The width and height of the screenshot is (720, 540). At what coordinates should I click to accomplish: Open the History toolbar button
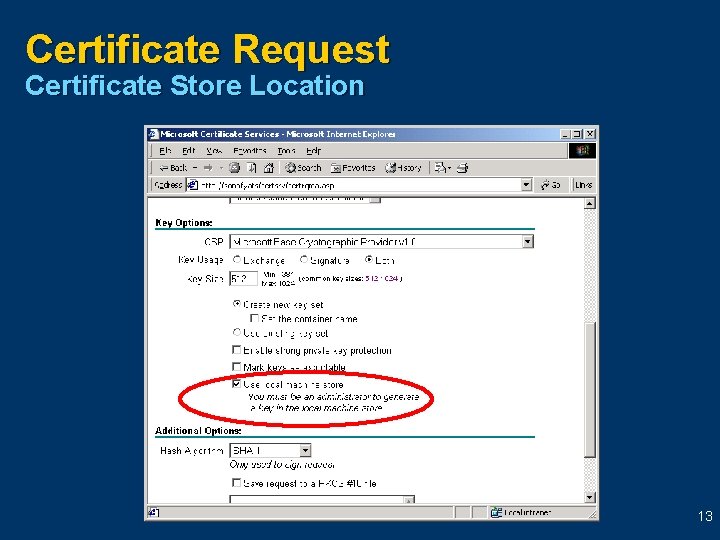[x=403, y=168]
